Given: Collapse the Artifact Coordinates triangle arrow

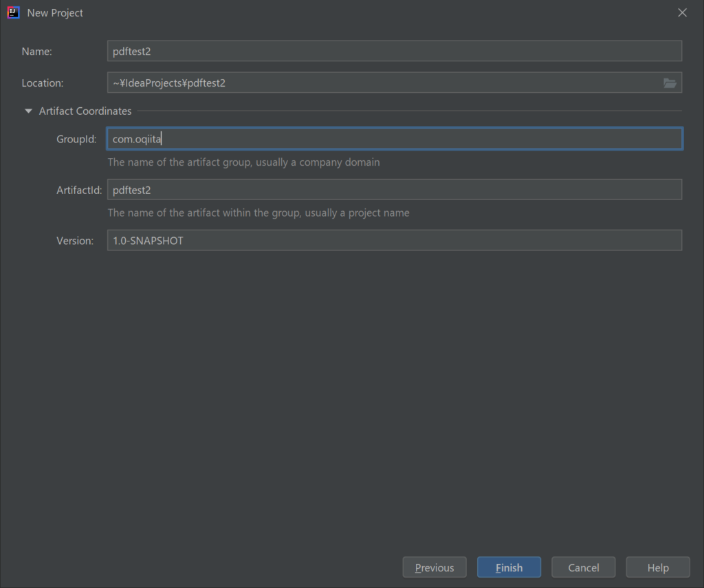Looking at the screenshot, I should [28, 111].
